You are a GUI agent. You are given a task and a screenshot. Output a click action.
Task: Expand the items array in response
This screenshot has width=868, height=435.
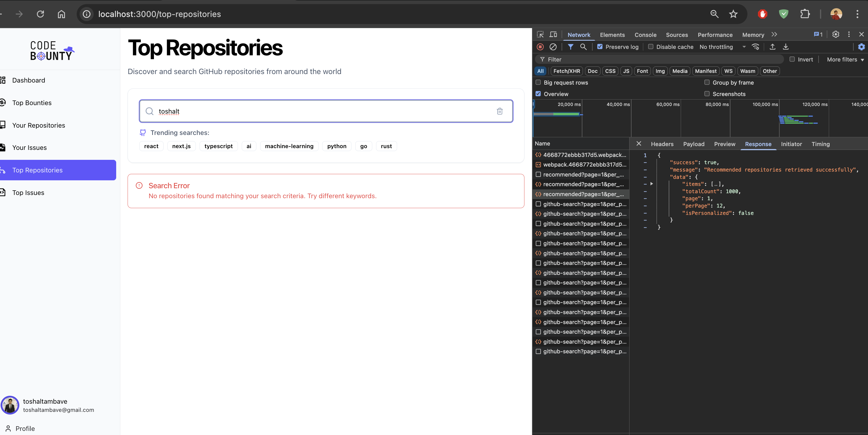pyautogui.click(x=652, y=184)
